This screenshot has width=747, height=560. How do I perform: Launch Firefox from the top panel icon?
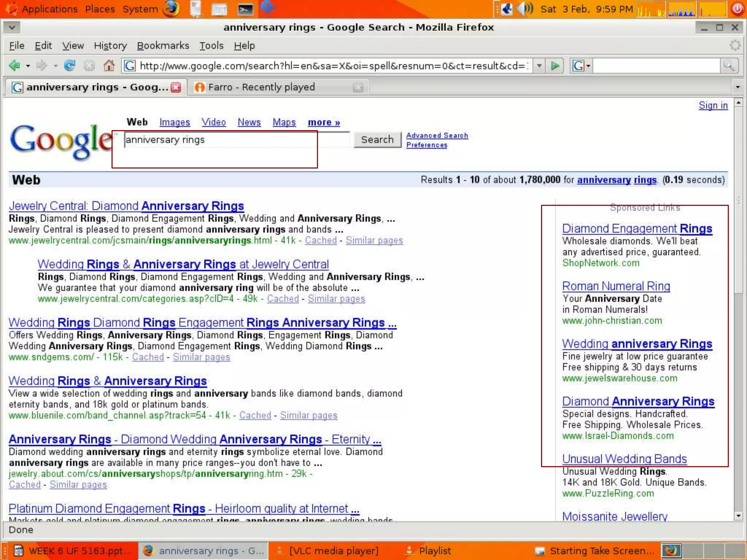coord(171,9)
